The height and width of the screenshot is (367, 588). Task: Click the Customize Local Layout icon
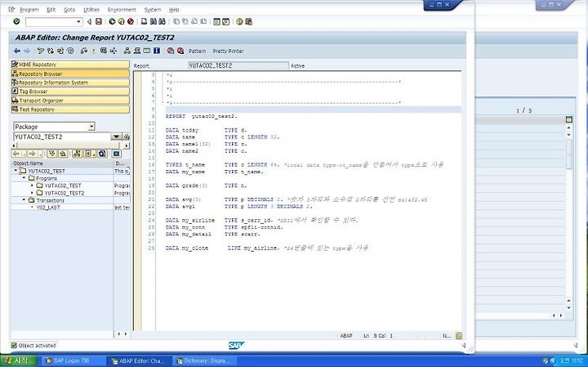[248, 21]
